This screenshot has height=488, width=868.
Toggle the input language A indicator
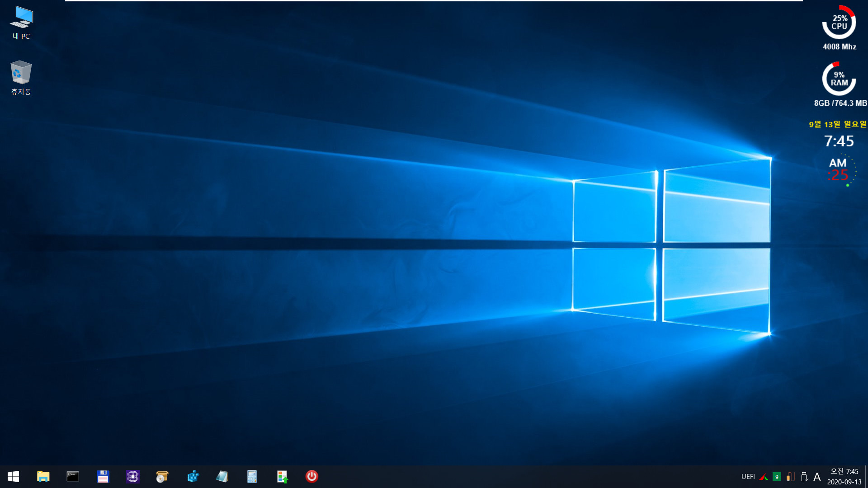click(x=817, y=477)
